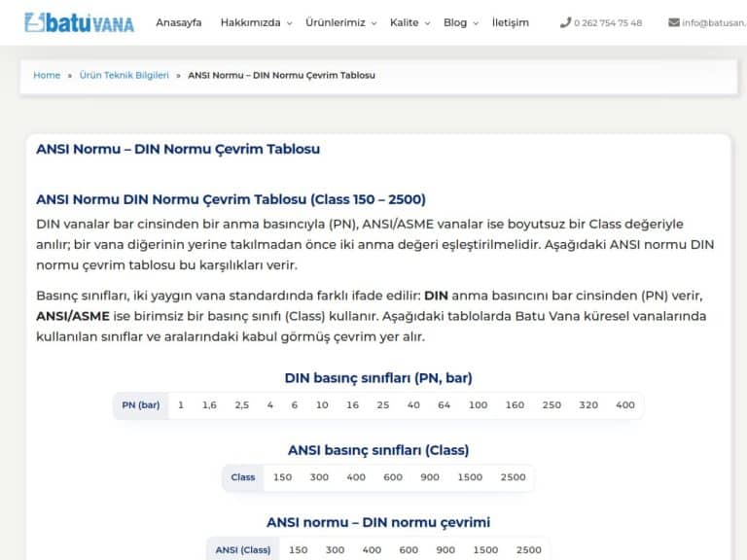This screenshot has width=747, height=560.
Task: Click the PN value 6 cell
Action: 295,405
